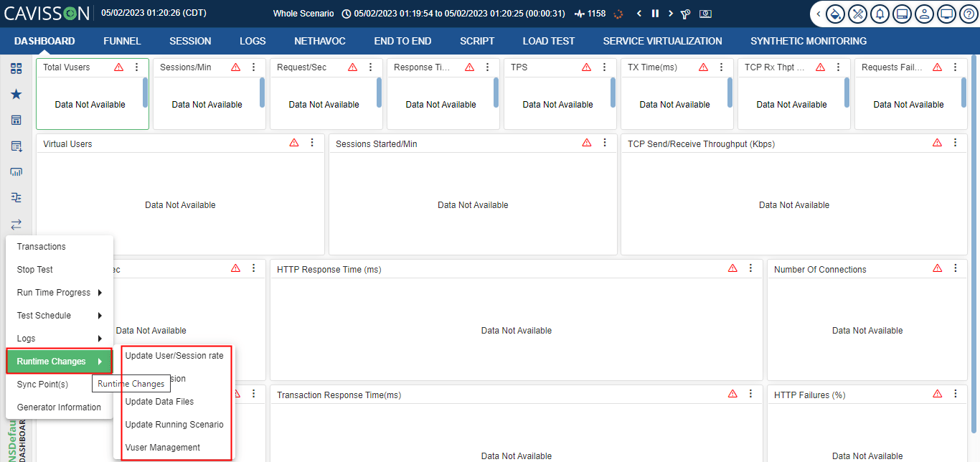Expand Logs submenu in context menu
This screenshot has height=462, width=980.
tap(60, 339)
